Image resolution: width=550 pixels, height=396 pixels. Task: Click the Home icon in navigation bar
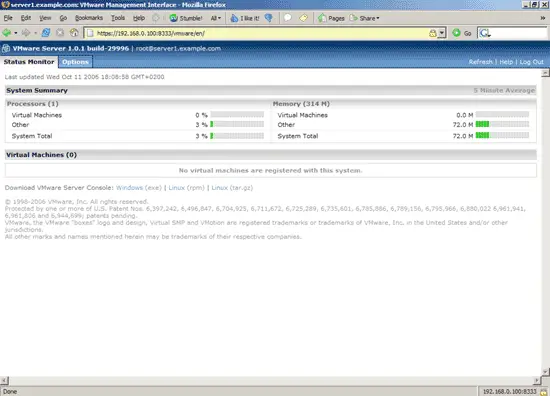(74, 33)
